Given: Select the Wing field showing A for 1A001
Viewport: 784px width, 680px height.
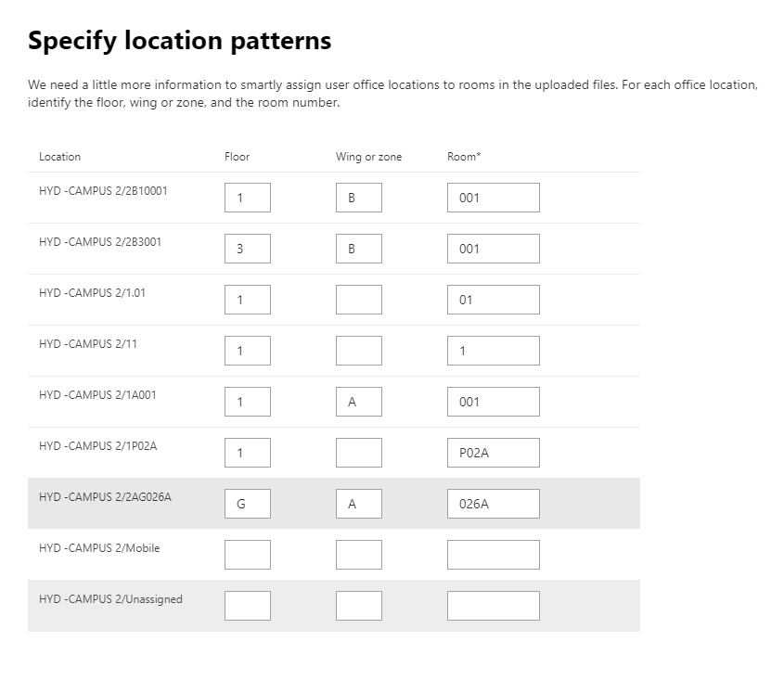Looking at the screenshot, I should click(358, 401).
